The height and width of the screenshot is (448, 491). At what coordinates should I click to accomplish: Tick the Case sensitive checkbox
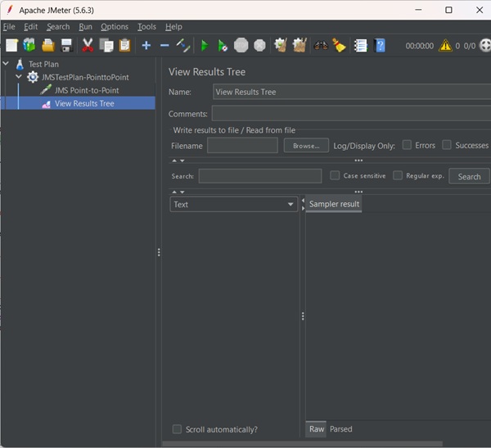[x=335, y=175]
